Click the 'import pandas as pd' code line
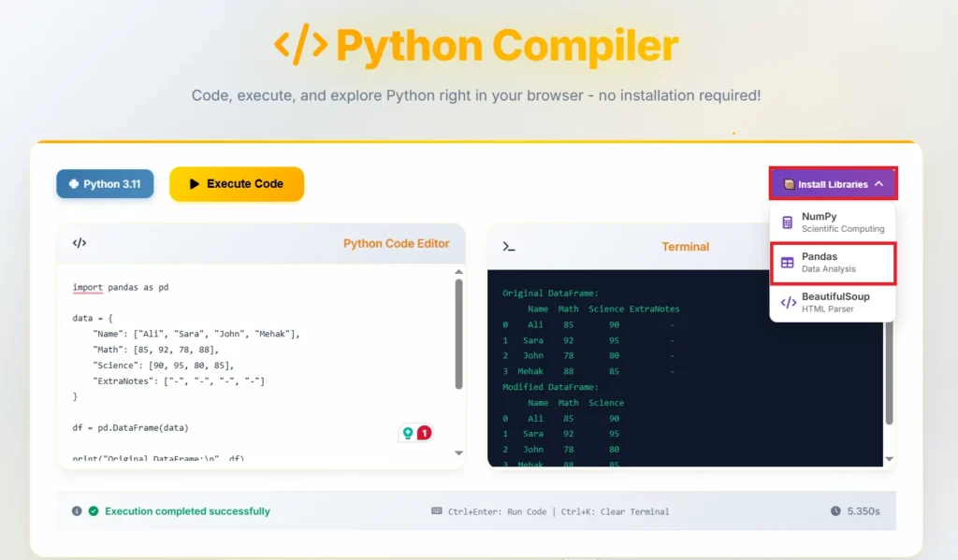The height and width of the screenshot is (560, 958). [121, 287]
